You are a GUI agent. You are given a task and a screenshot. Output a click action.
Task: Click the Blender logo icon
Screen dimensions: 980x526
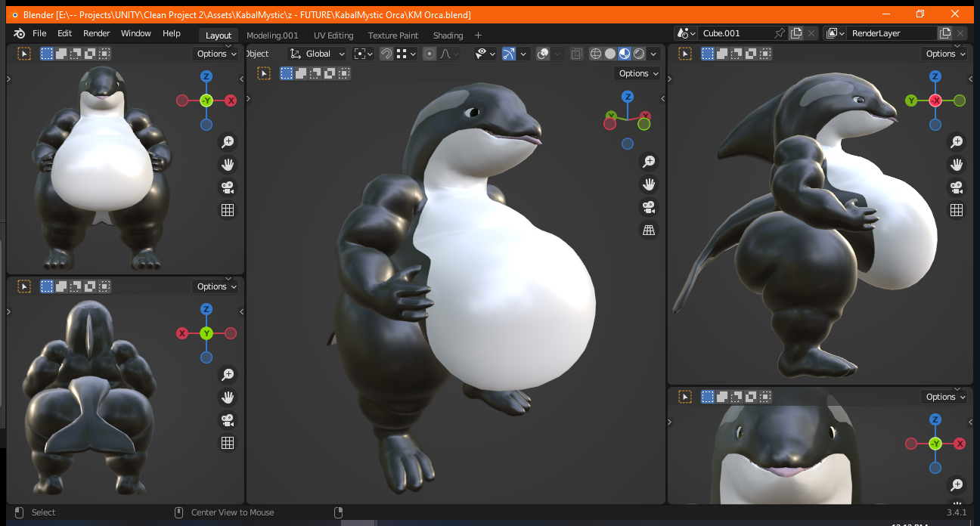pyautogui.click(x=19, y=33)
